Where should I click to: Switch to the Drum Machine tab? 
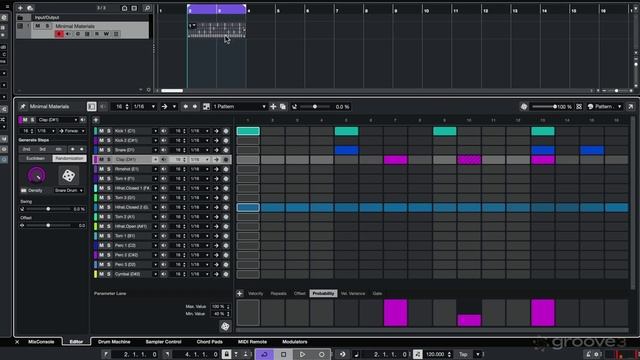[114, 342]
